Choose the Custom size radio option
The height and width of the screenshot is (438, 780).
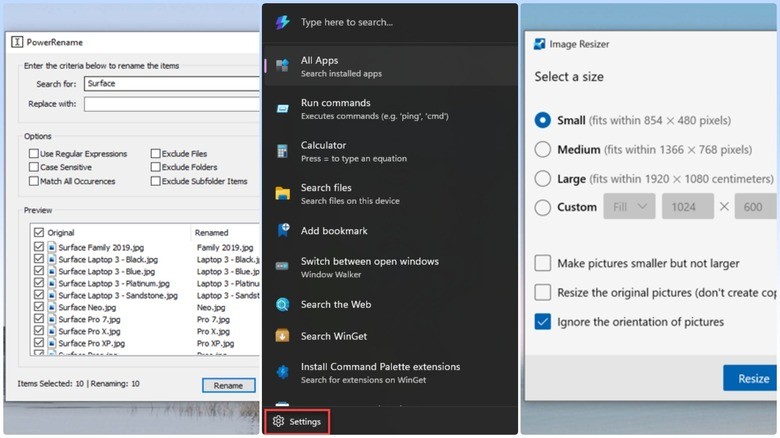tap(542, 208)
